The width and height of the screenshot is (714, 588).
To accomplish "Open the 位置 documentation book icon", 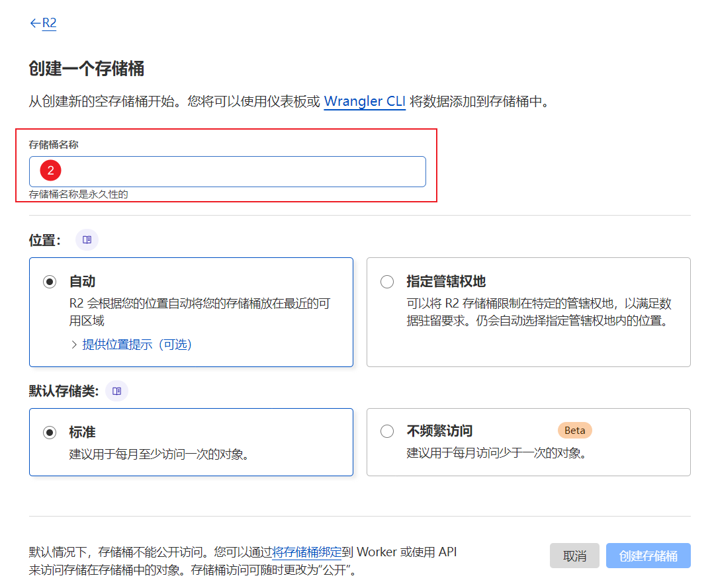I will click(x=87, y=240).
